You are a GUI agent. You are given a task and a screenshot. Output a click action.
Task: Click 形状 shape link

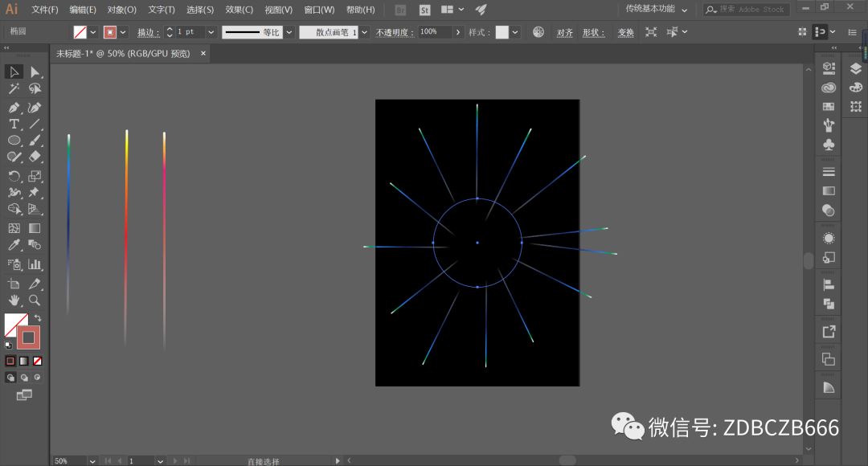pyautogui.click(x=593, y=33)
